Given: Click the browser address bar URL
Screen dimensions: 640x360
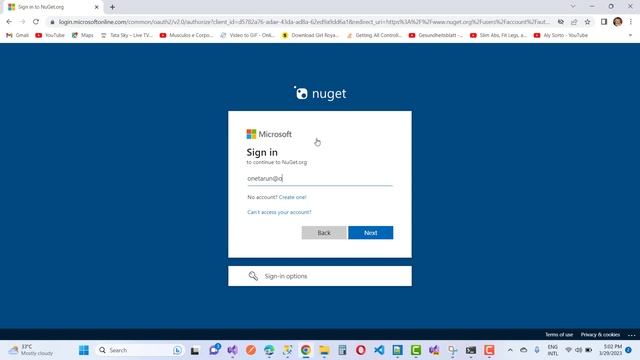Looking at the screenshot, I should [304, 22].
